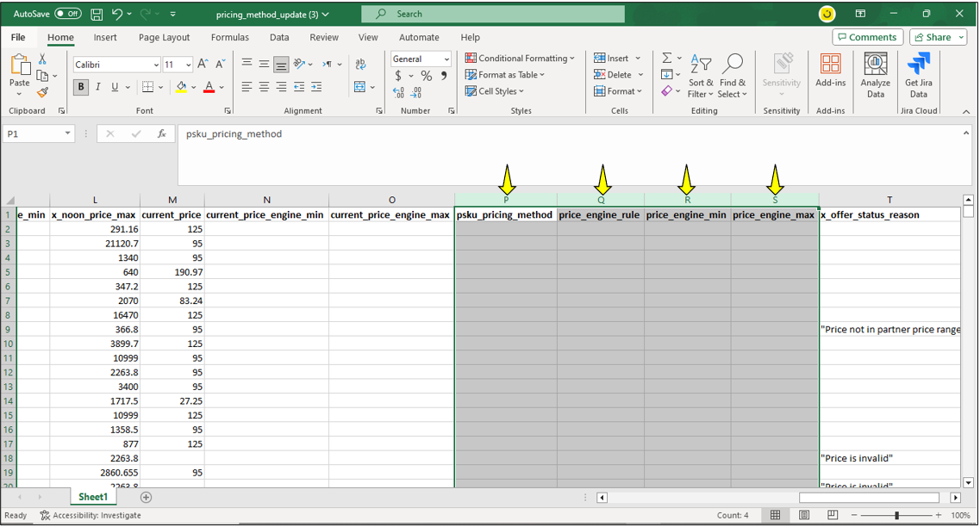Click the Share button

tap(939, 38)
